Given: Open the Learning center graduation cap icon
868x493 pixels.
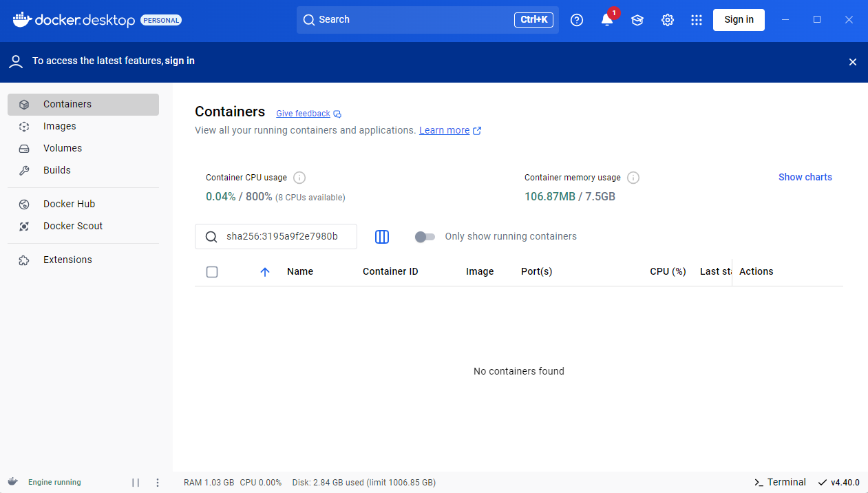Looking at the screenshot, I should click(637, 20).
